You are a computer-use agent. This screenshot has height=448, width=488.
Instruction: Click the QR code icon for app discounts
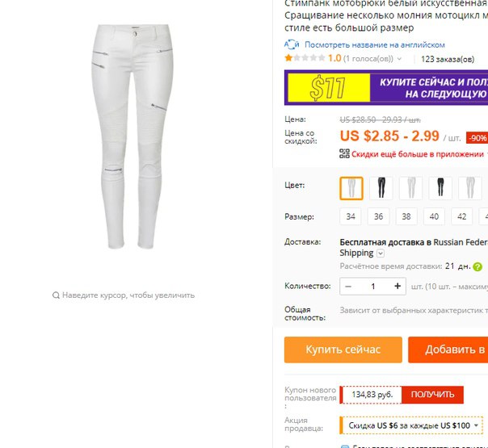[x=344, y=153]
